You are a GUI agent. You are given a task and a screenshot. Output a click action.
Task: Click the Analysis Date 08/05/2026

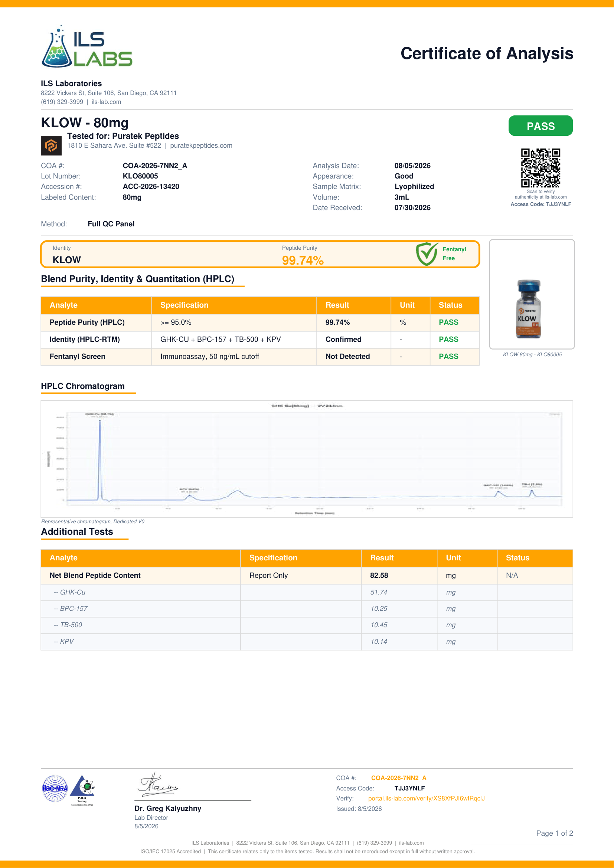pyautogui.click(x=412, y=166)
